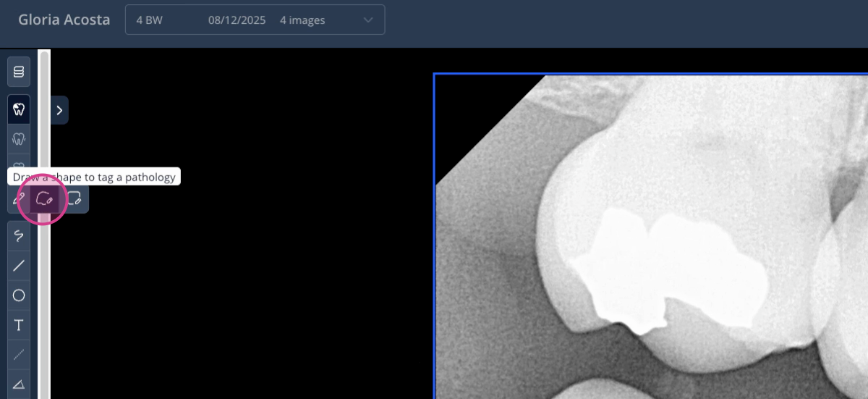Select the angle measurement tool
Screen dimensions: 868x399
19,384
